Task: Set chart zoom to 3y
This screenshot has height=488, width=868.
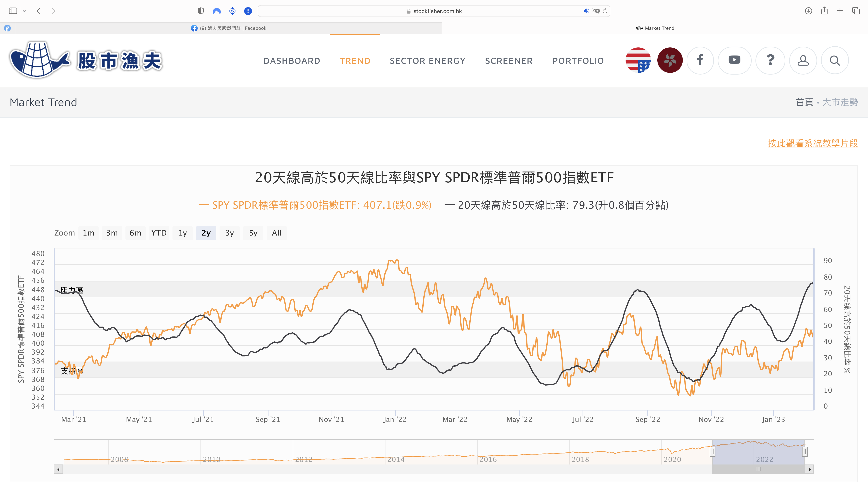Action: point(230,233)
